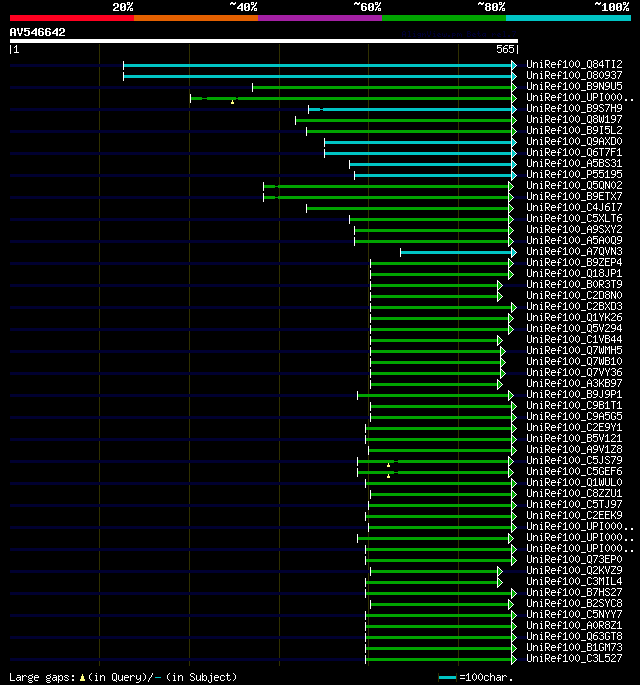Click the UniRef100_B0R3T9 hit name

[x=574, y=284]
